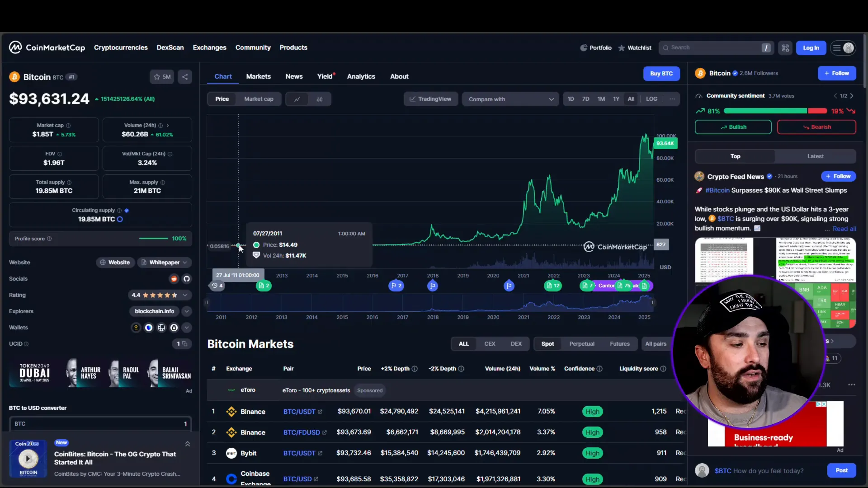Image resolution: width=868 pixels, height=488 pixels.
Task: Open Liquidity score info icon
Action: click(x=663, y=369)
